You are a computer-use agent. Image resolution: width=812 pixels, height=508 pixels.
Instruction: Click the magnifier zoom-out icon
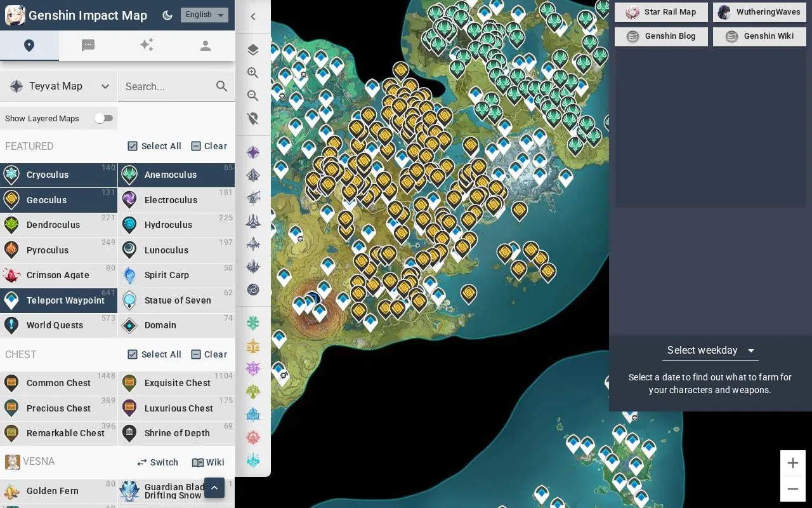coord(253,96)
